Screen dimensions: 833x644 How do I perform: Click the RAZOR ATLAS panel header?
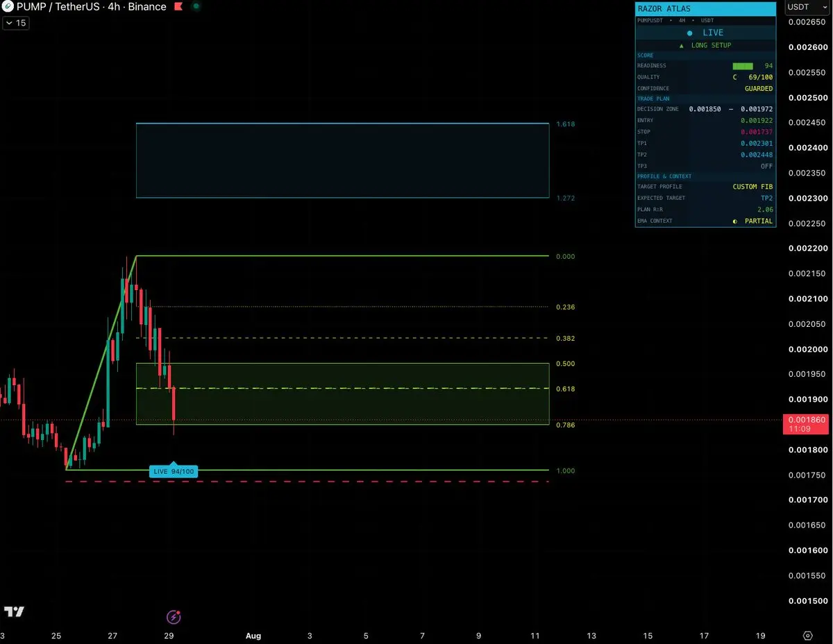pyautogui.click(x=705, y=9)
